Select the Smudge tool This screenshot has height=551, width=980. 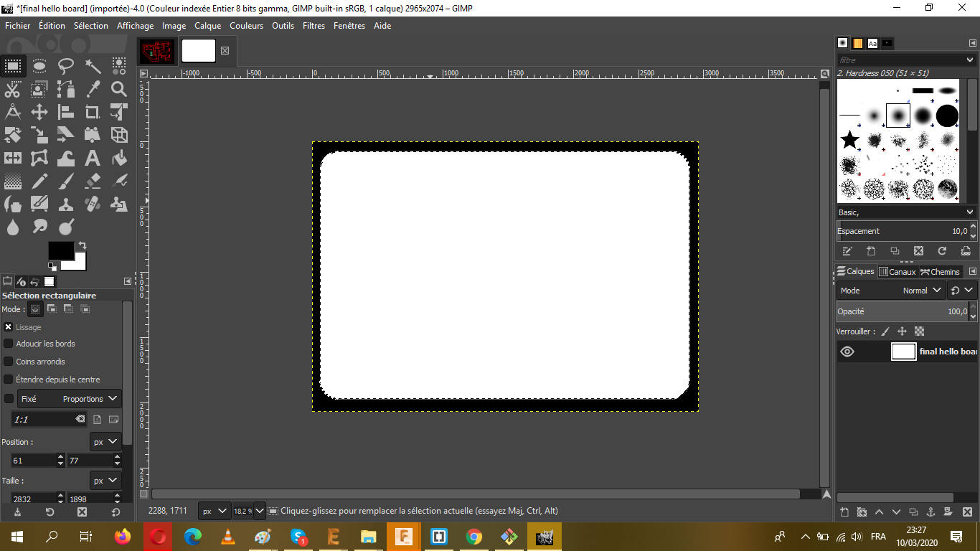tap(39, 227)
